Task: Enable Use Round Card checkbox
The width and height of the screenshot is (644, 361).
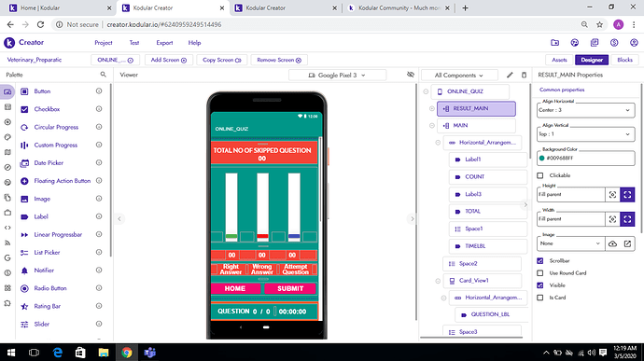Action: 540,272
